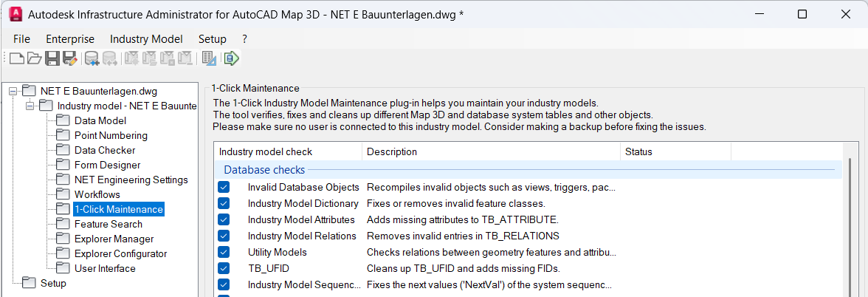The width and height of the screenshot is (868, 297).
Task: Click the New project toolbar icon
Action: tap(18, 58)
